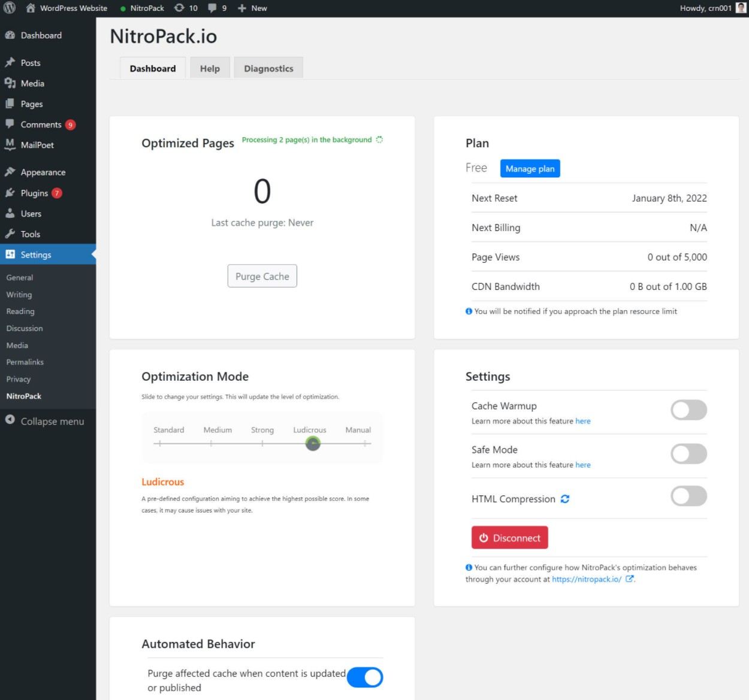Click the 'here' link under Safe Mode
The width and height of the screenshot is (749, 700).
(x=583, y=465)
